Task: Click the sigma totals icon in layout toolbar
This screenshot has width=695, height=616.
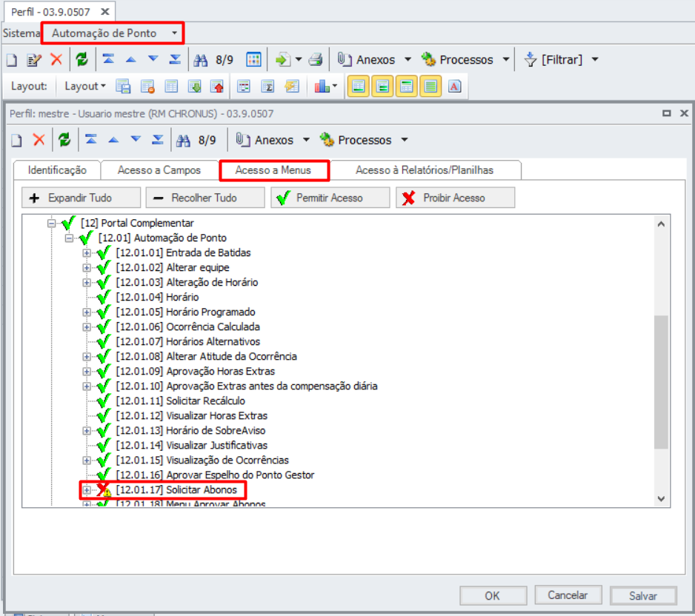Action: coord(267,86)
